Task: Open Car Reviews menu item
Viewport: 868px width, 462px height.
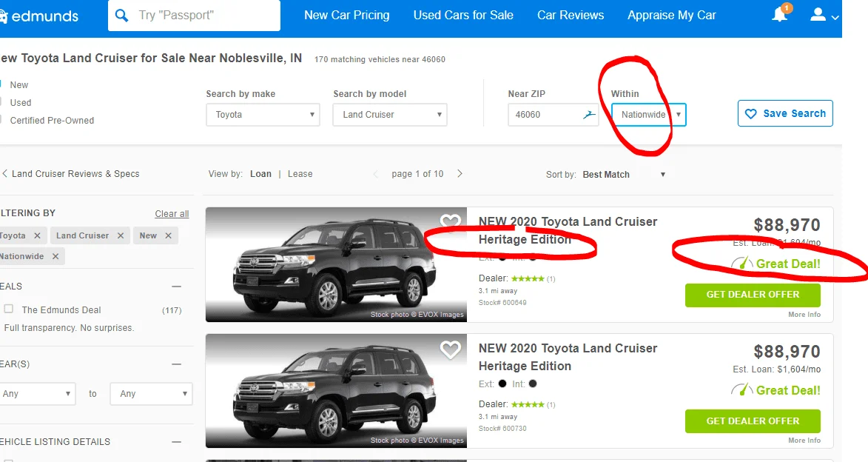Action: click(570, 15)
